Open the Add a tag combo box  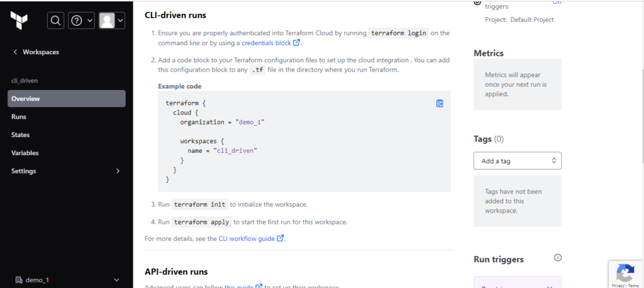pos(518,161)
